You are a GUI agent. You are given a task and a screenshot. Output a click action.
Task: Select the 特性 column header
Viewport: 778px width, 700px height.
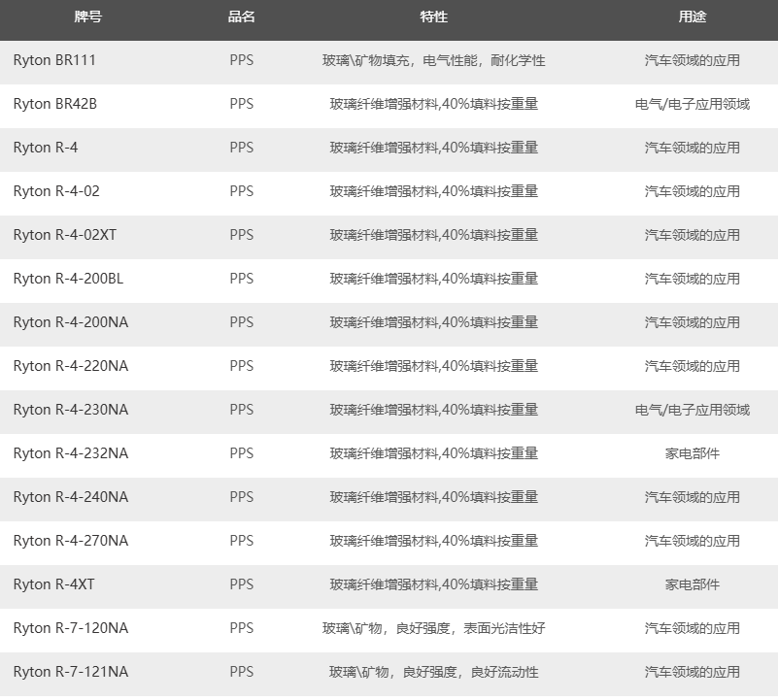433,17
